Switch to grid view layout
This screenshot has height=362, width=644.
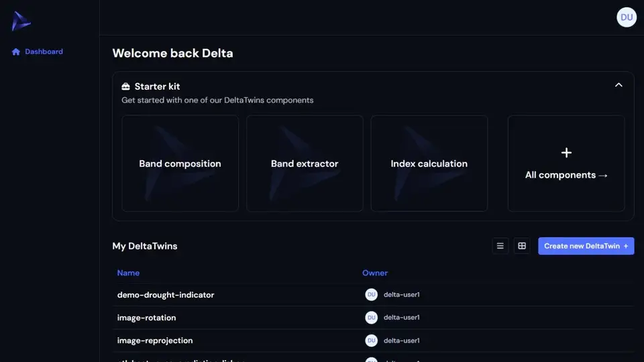click(x=522, y=246)
